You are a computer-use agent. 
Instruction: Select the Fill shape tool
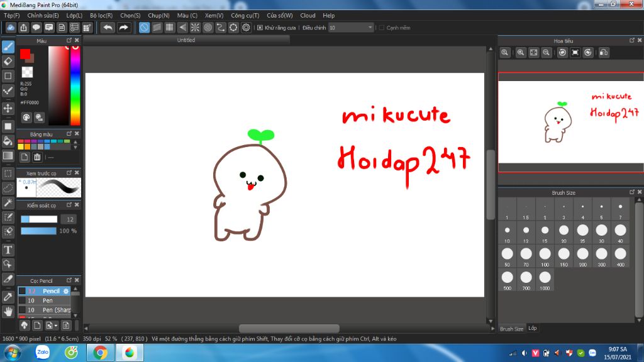click(x=8, y=126)
